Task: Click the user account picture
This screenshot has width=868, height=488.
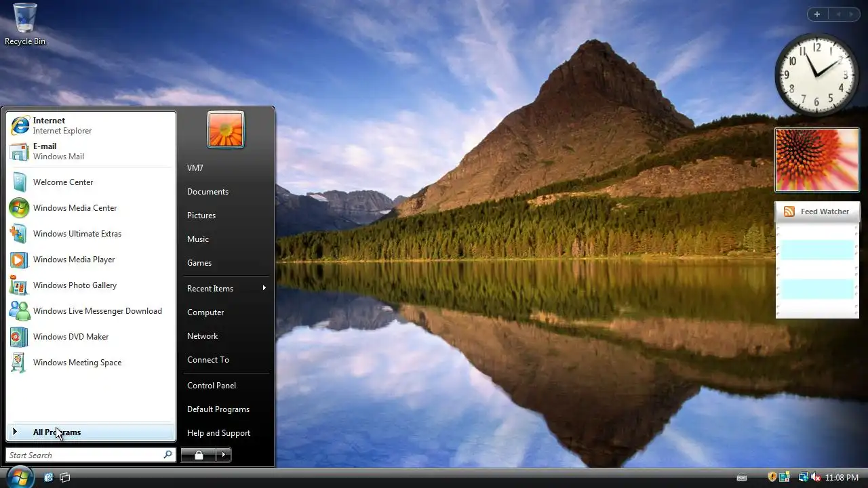Action: coord(226,129)
